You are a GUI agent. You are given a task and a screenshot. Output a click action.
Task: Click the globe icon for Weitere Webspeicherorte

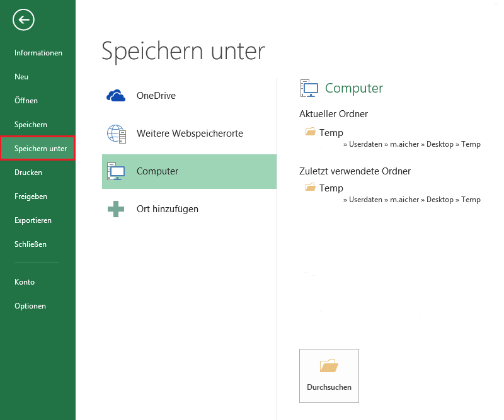[117, 133]
